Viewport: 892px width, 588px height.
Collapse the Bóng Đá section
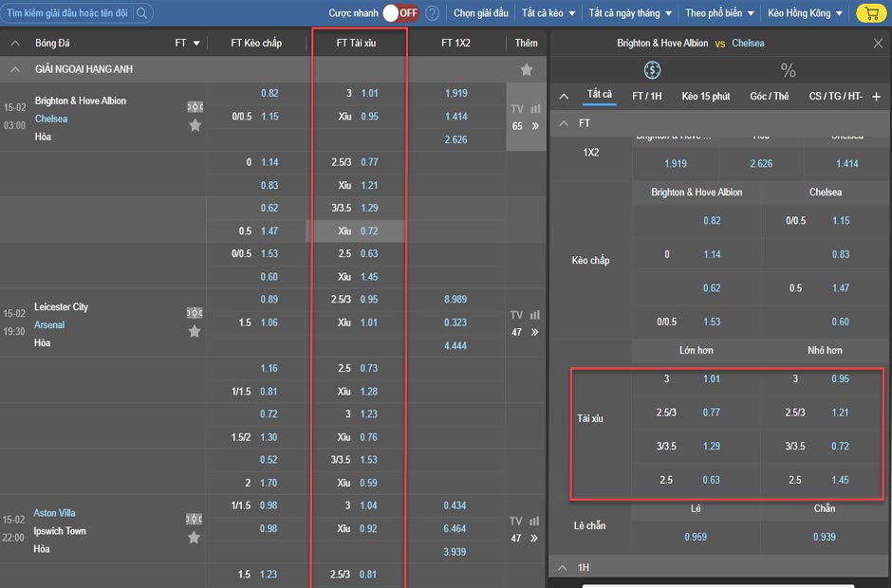pos(15,43)
